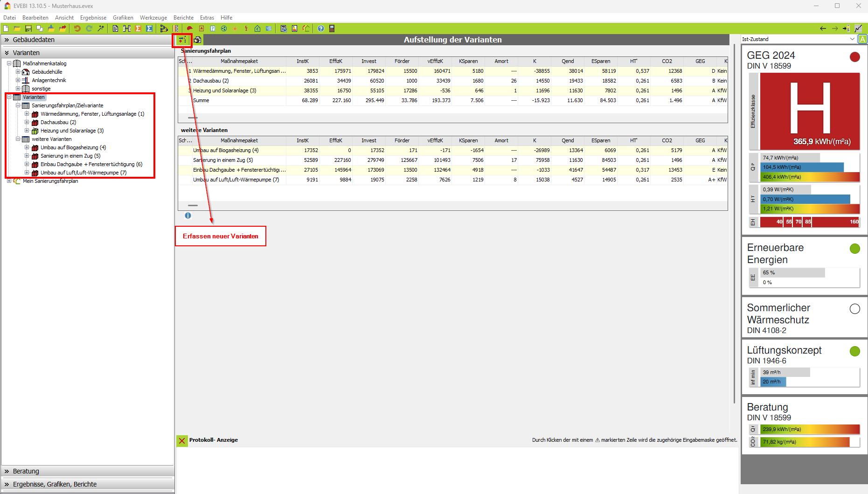Screen dimensions: 868x494
Task: Select Dachausbau (2) in variants tree
Action: 58,122
